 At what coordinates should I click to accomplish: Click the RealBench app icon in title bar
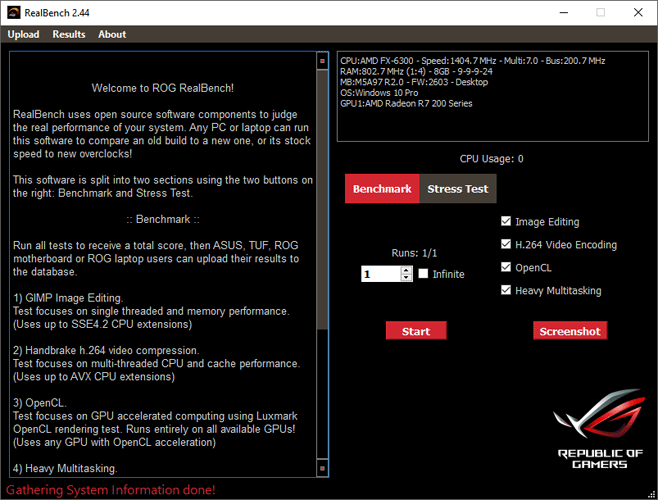click(x=14, y=13)
